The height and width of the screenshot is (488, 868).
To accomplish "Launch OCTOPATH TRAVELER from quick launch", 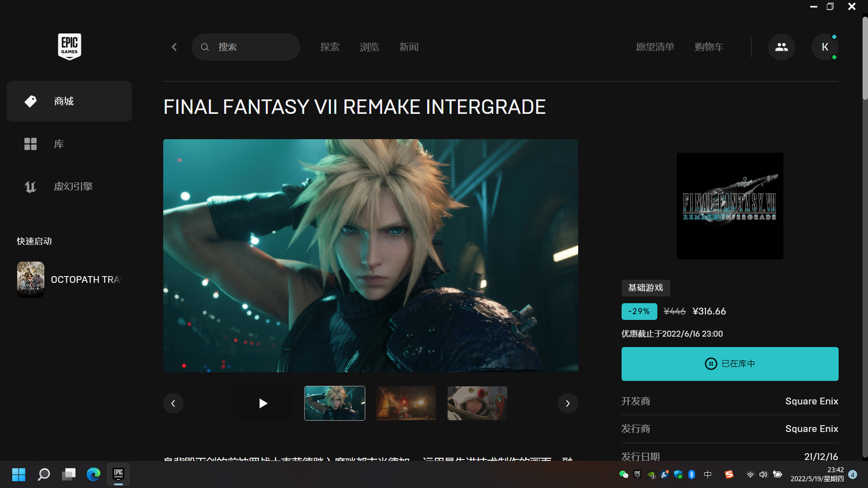I will pyautogui.click(x=69, y=280).
